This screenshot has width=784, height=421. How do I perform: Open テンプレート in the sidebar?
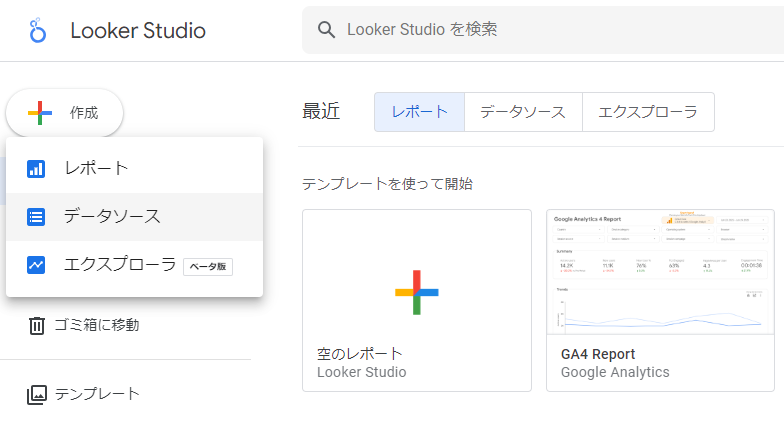click(84, 394)
